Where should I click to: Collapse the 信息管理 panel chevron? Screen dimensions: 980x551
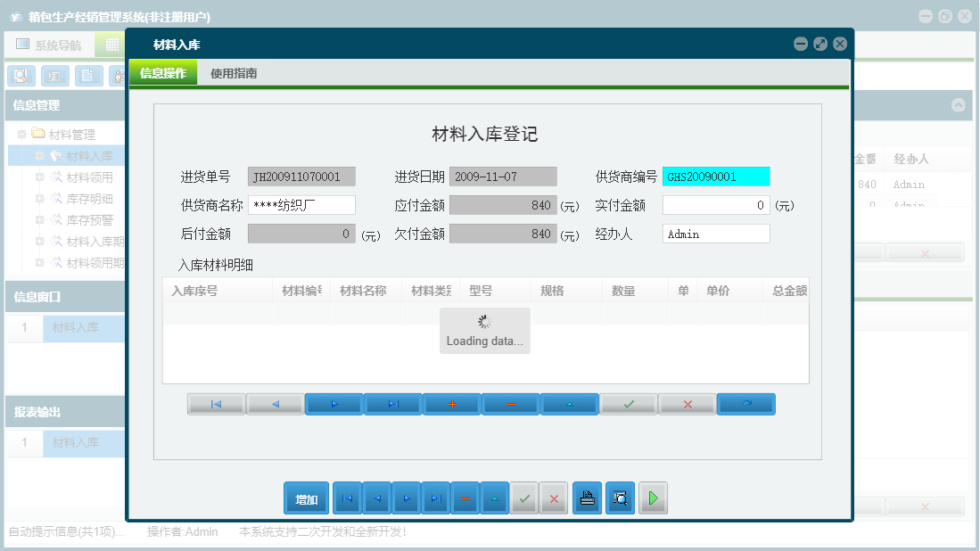click(x=959, y=105)
